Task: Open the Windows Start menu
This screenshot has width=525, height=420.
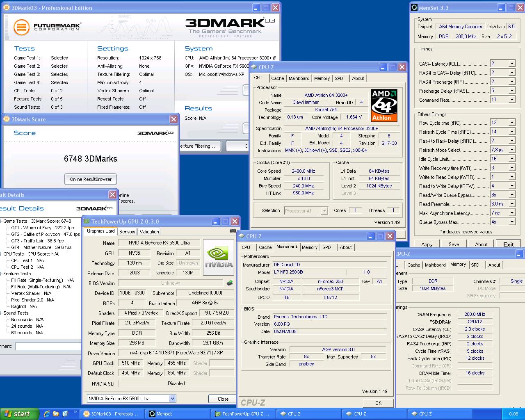Action: click(20, 414)
